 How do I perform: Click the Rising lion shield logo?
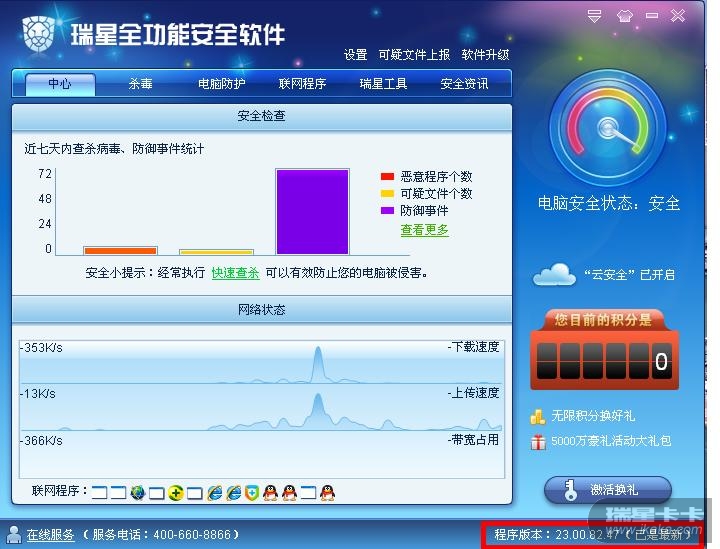(x=39, y=34)
